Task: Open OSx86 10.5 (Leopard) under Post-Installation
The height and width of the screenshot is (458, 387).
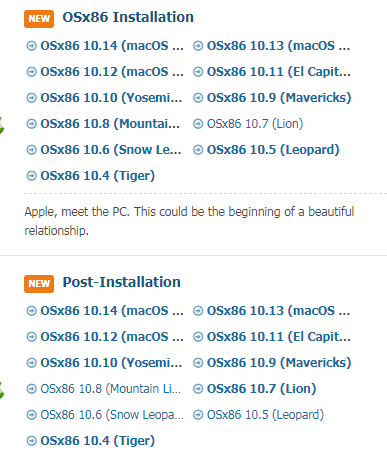Action: pos(265,415)
